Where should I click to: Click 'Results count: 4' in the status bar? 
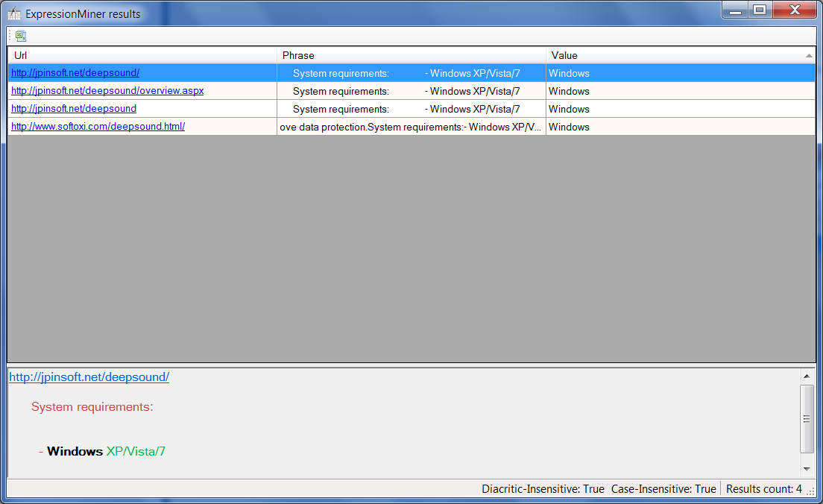coord(763,489)
